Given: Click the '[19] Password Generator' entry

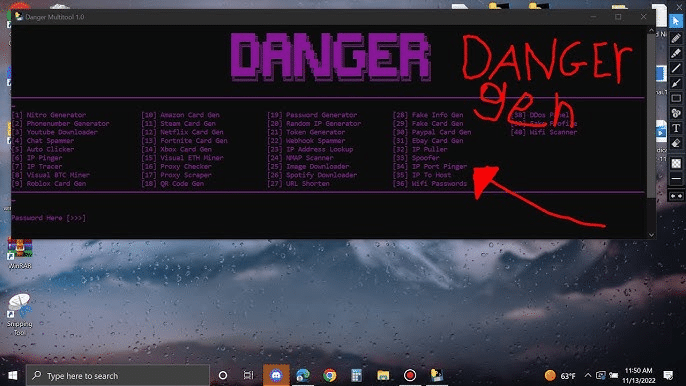Looking at the screenshot, I should pyautogui.click(x=312, y=115).
